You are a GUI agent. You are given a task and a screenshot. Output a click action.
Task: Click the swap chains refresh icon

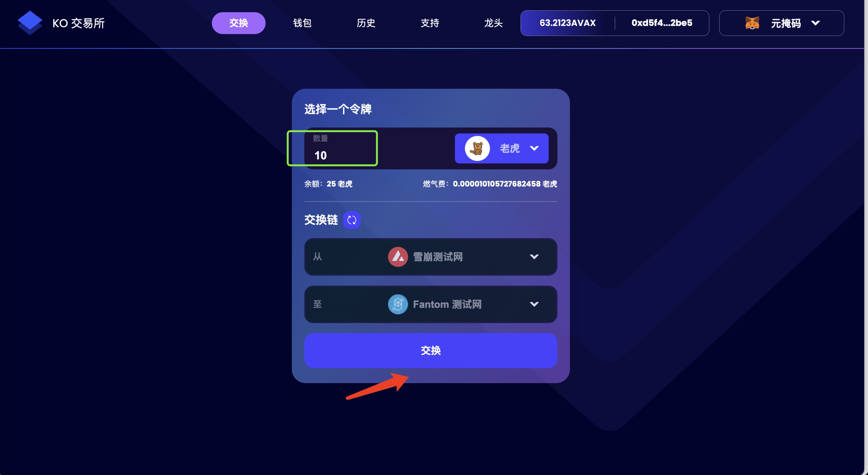352,220
